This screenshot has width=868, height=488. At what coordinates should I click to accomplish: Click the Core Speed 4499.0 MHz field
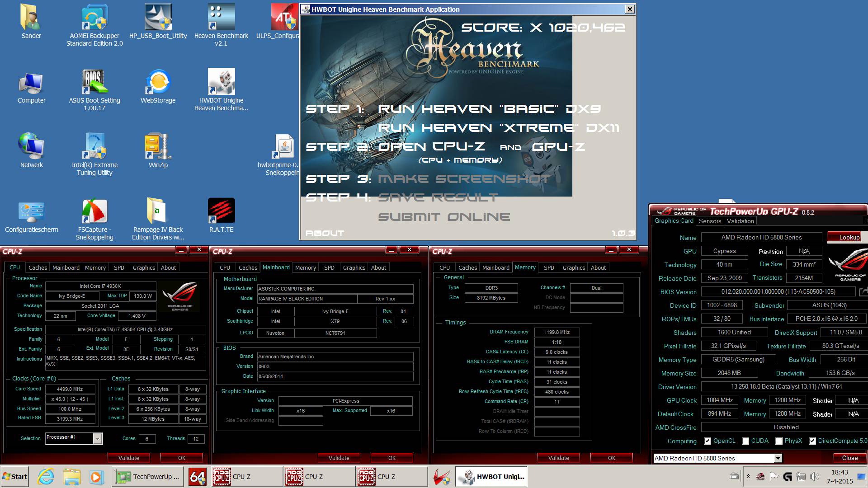[x=70, y=389]
